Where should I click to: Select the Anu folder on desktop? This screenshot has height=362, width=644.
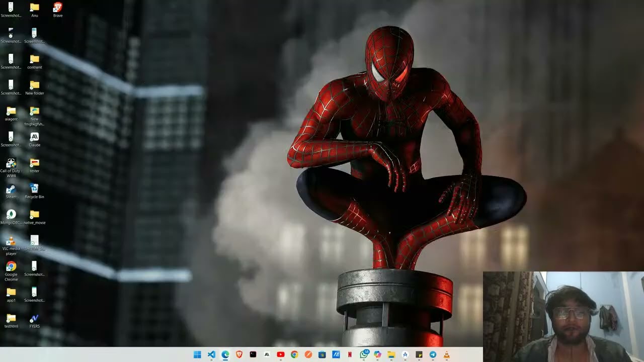click(x=34, y=10)
